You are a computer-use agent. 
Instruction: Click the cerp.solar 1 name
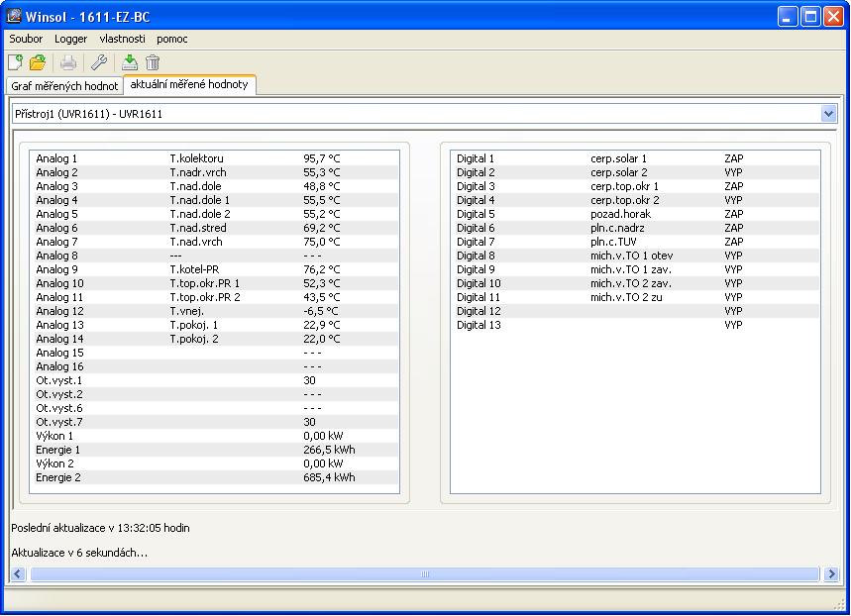619,158
